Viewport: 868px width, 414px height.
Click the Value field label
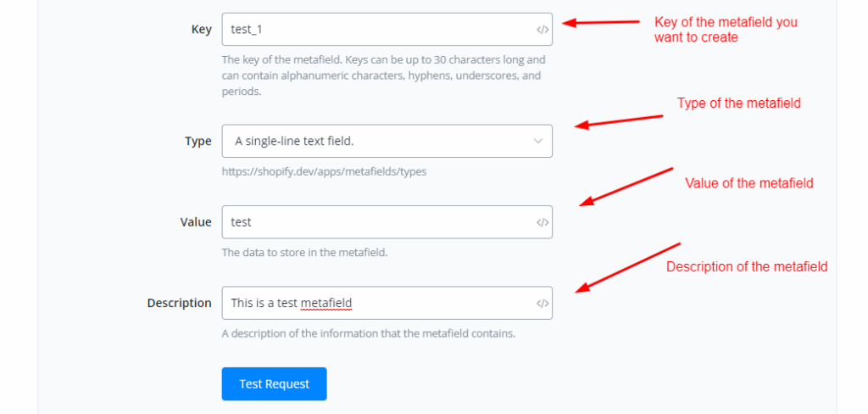coord(196,222)
